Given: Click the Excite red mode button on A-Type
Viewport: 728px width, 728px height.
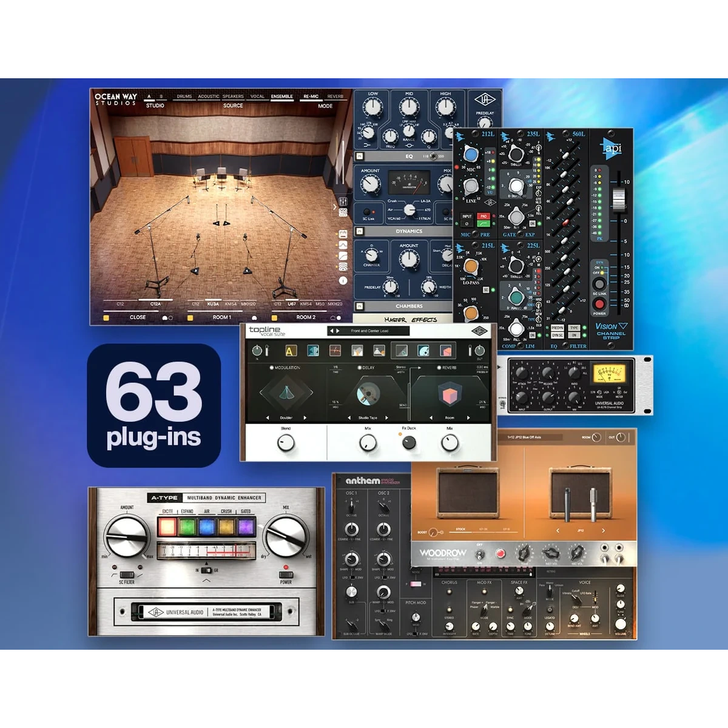Looking at the screenshot, I should pos(167,527).
